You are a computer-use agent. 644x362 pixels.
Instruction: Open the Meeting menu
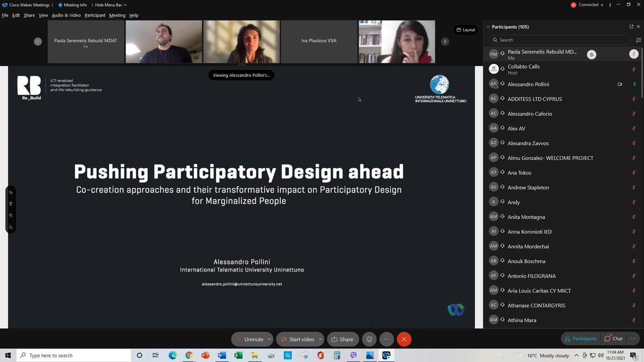117,15
